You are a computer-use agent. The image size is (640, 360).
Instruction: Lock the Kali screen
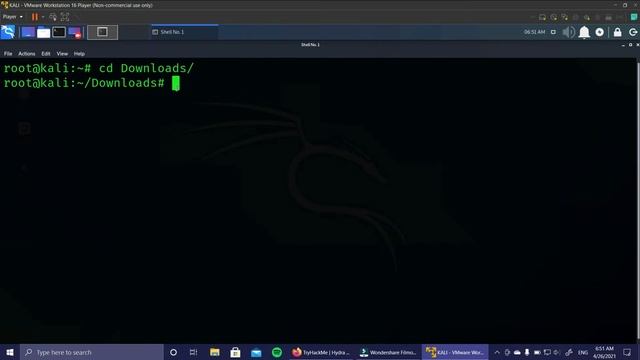(618, 32)
